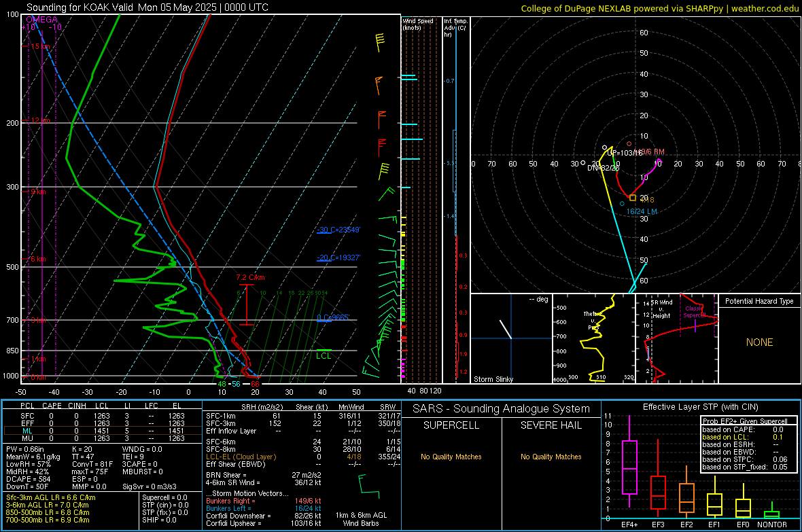Click the blue Bunkers Left circle on hodograph
Viewport: 802px width, 532px height.
point(622,204)
